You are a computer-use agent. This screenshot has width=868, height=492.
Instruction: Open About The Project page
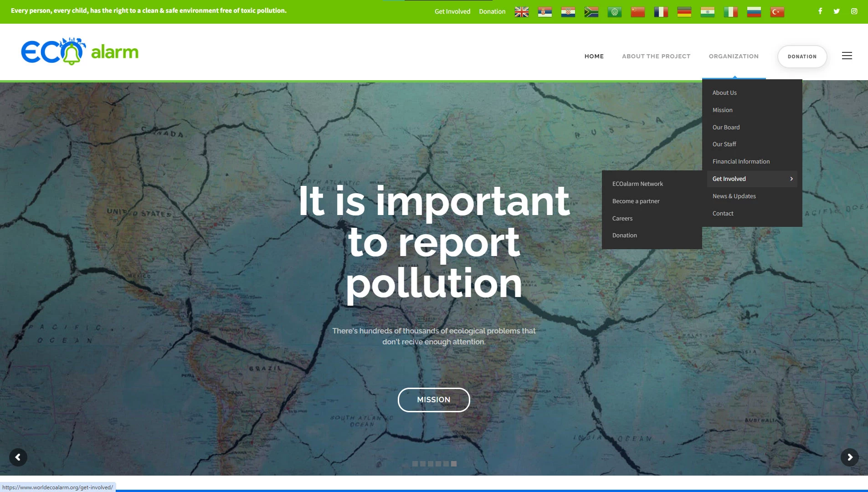[656, 56]
